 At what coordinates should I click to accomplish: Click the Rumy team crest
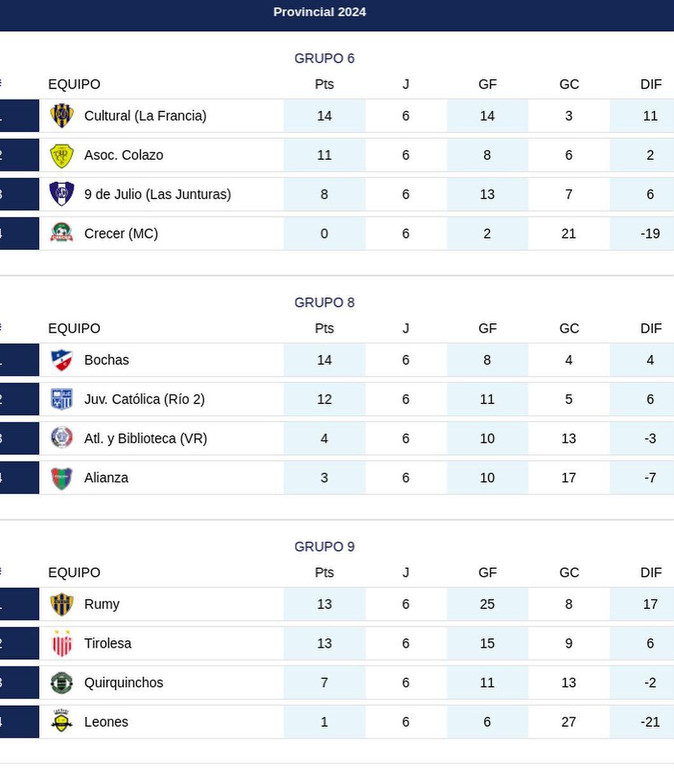pyautogui.click(x=62, y=605)
